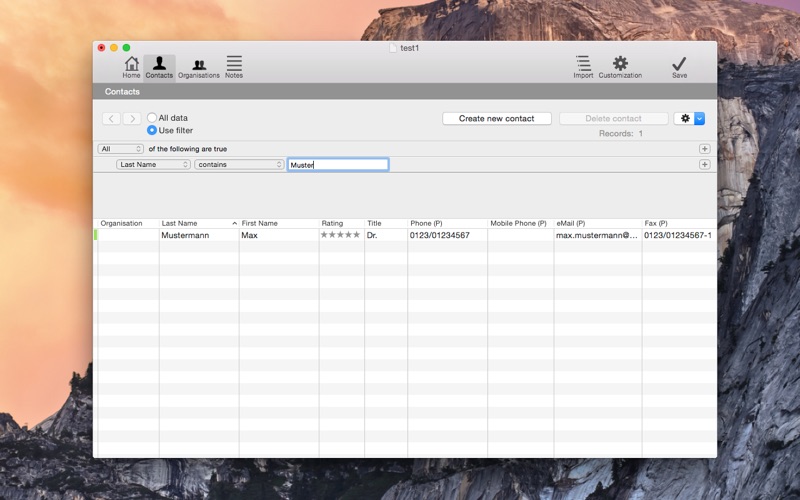Add filter rule next to Muster field

click(x=705, y=164)
